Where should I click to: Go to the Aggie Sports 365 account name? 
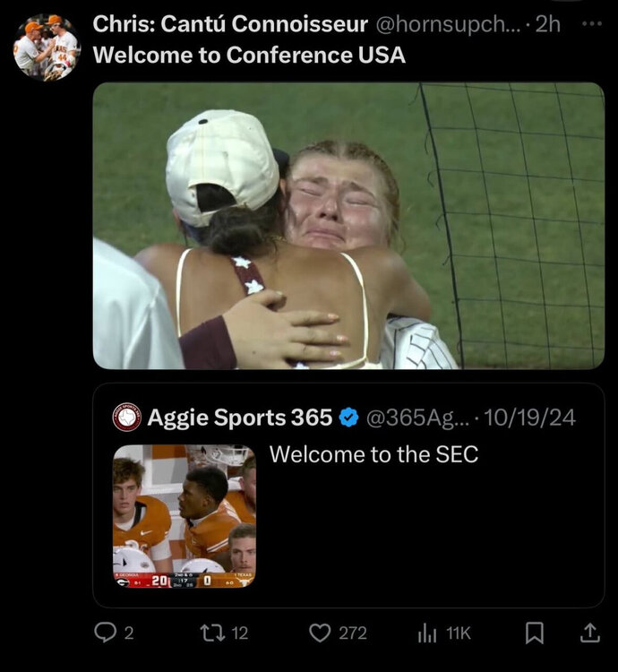point(240,417)
